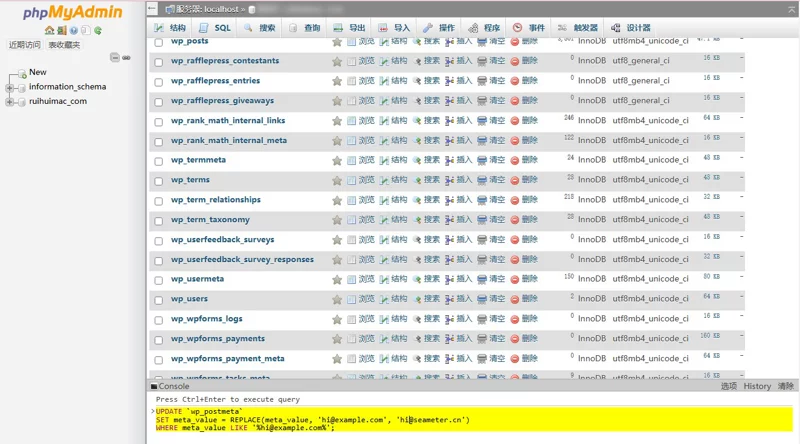The image size is (800, 444).
Task: Click search icon for wp_term_taxonomy row
Action: pyautogui.click(x=417, y=220)
